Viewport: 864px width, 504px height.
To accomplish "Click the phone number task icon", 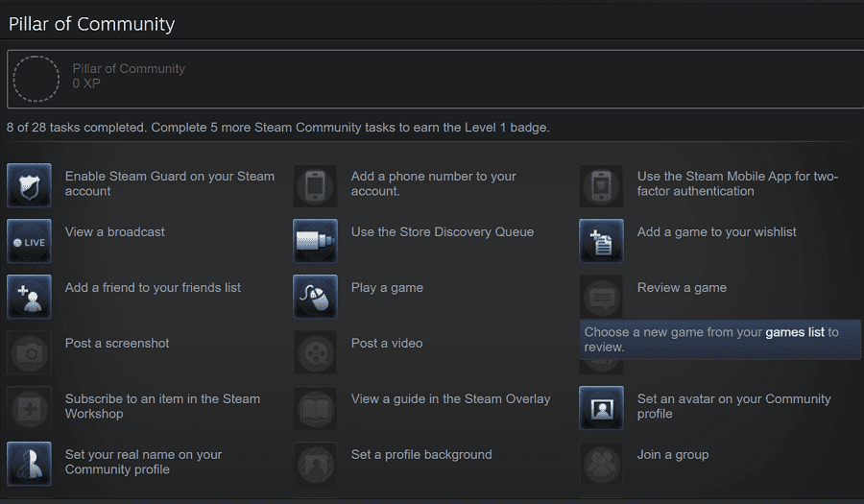I will pyautogui.click(x=315, y=185).
